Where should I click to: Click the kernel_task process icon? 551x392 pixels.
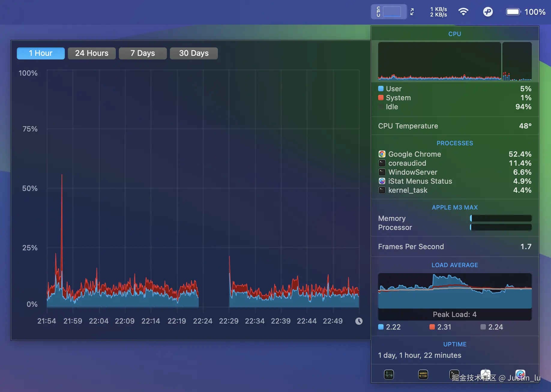(382, 190)
